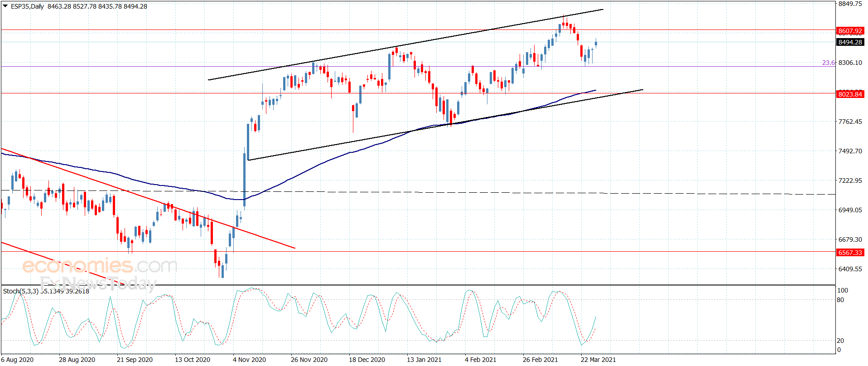The width and height of the screenshot is (868, 366).
Task: Click the 100 level on the Stochastic scale
Action: coord(843,290)
